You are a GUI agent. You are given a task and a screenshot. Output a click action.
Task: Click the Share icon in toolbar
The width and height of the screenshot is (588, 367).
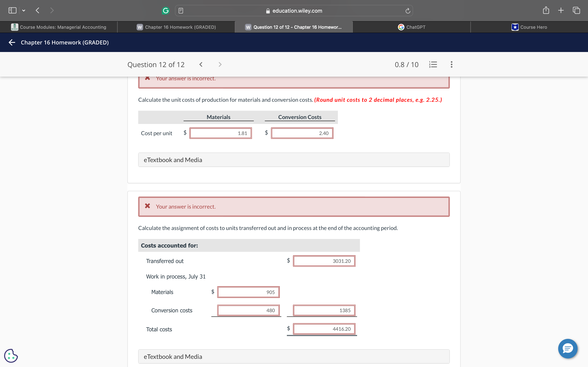click(546, 10)
